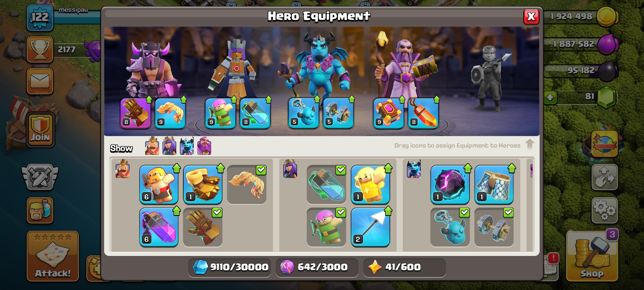644x290 pixels.
Task: Click the shiny ore 9110/30000 counter
Action: (x=230, y=267)
